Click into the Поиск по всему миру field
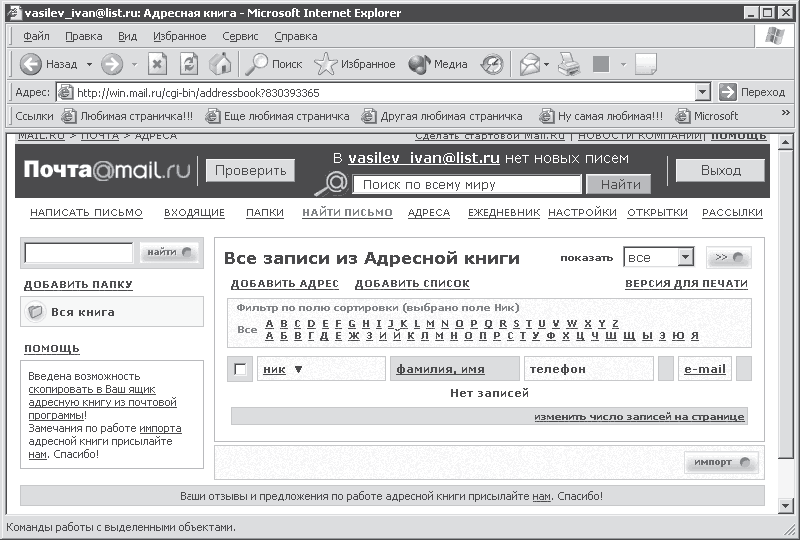 coord(467,184)
